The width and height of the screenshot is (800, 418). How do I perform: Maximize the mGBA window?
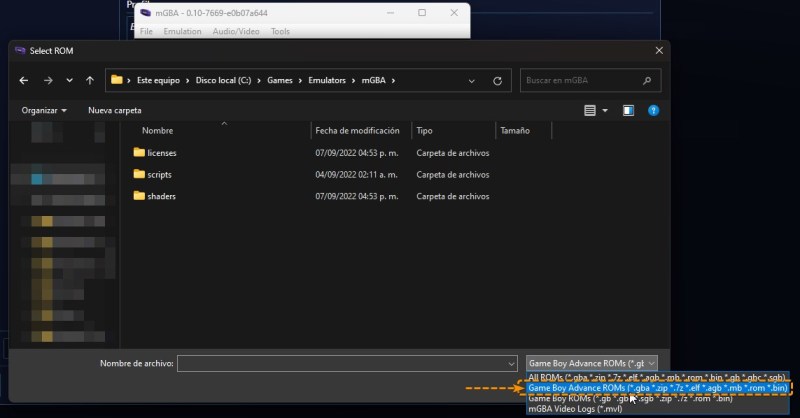[x=422, y=13]
